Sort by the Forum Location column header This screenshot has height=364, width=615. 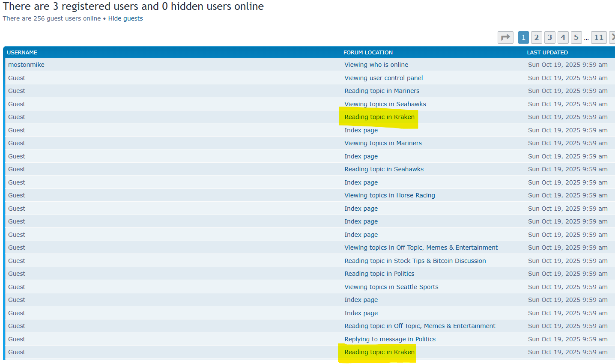coord(368,52)
